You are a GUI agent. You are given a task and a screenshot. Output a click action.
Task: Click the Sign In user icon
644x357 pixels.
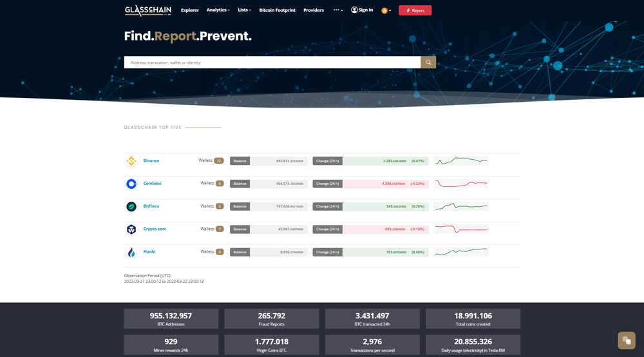click(354, 10)
